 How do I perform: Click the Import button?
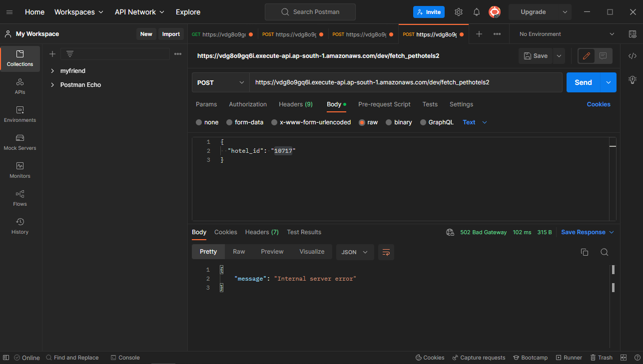pos(171,34)
